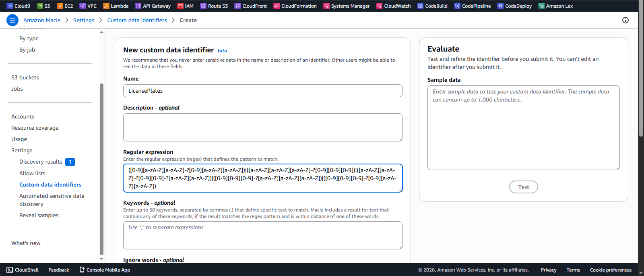The height and width of the screenshot is (276, 644).
Task: Click the sidebar vertical scrollbar thumb
Action: (101, 169)
